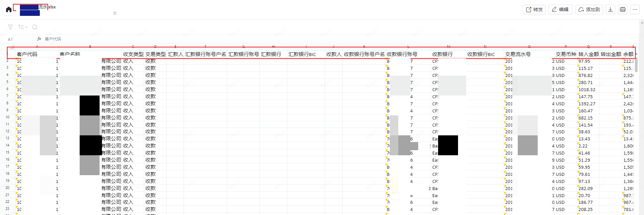Select the 客户名称 header cell
This screenshot has height=215, width=644.
90,54
